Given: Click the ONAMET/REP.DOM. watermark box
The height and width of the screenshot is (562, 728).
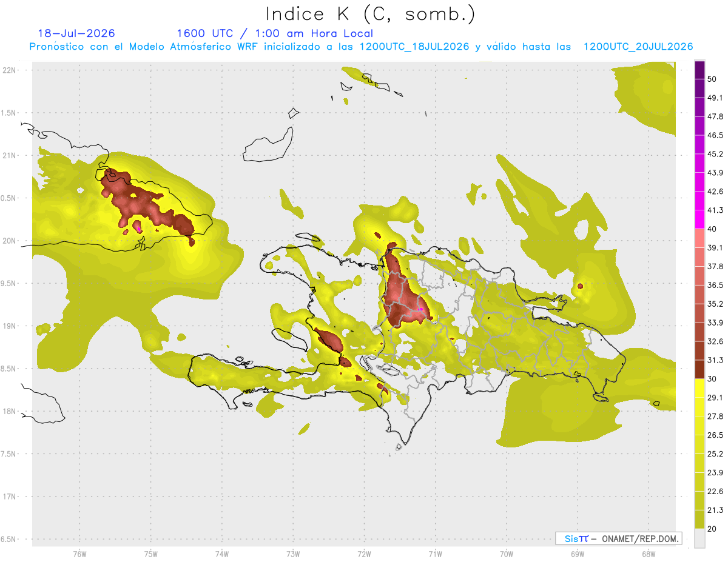Looking at the screenshot, I should (x=619, y=538).
